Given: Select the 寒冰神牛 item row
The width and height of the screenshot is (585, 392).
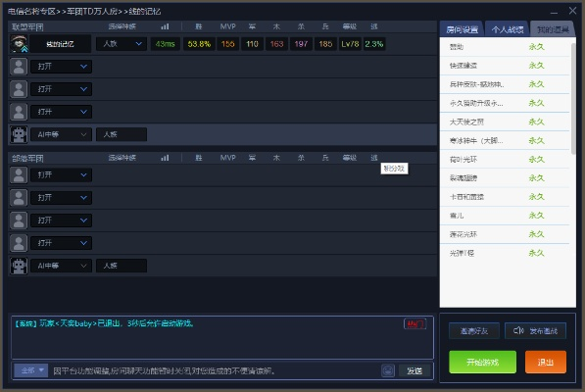Looking at the screenshot, I should (x=505, y=140).
